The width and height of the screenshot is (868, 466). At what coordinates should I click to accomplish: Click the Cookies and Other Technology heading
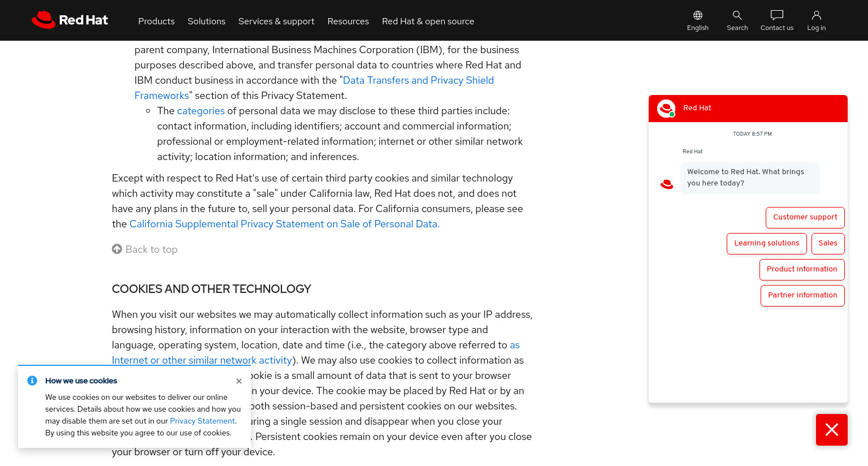pyautogui.click(x=211, y=289)
